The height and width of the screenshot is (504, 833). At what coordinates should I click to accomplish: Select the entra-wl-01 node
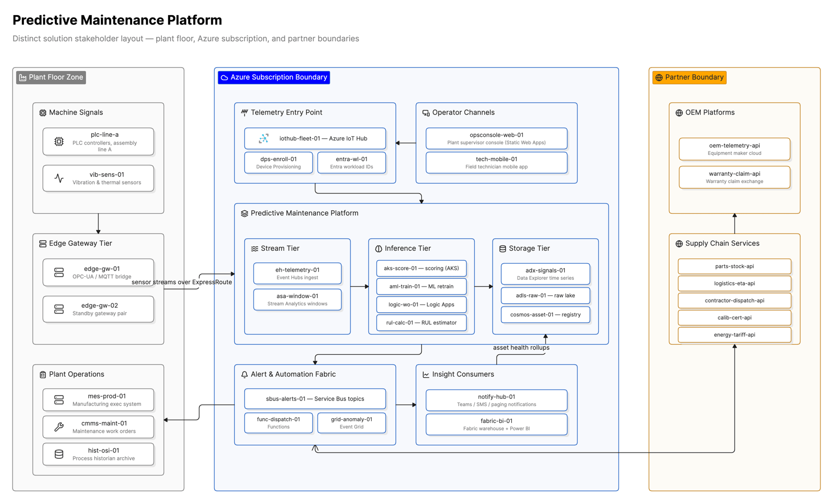tap(351, 163)
